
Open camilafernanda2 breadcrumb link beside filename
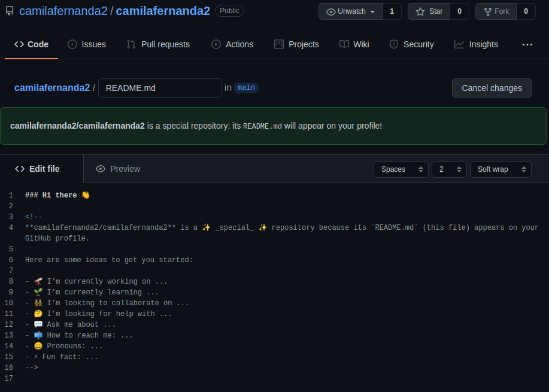pyautogui.click(x=52, y=88)
